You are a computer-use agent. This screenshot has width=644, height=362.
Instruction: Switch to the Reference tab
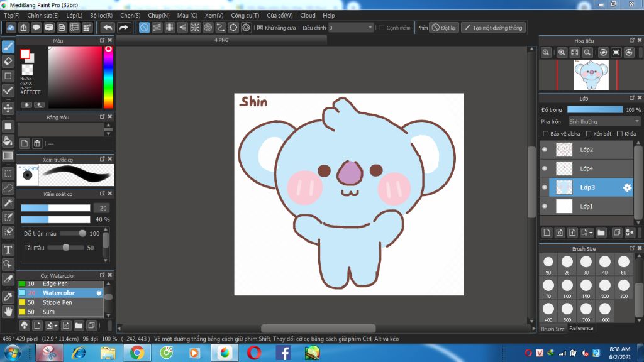tap(581, 328)
